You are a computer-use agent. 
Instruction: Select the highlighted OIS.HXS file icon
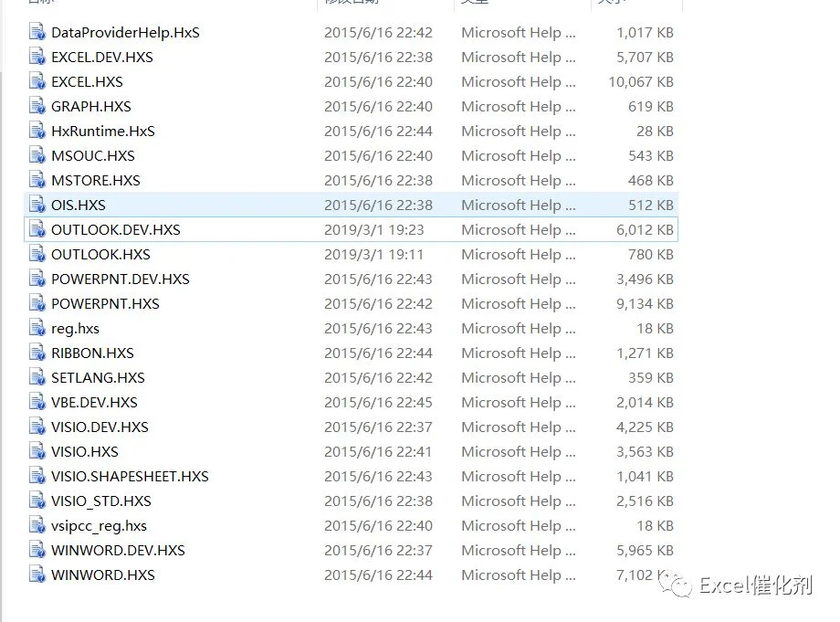pos(37,205)
